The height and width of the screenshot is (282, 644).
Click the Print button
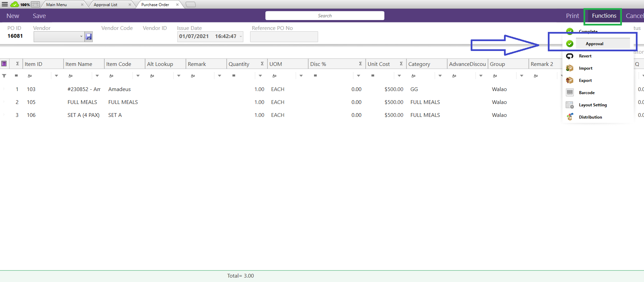pyautogui.click(x=572, y=16)
